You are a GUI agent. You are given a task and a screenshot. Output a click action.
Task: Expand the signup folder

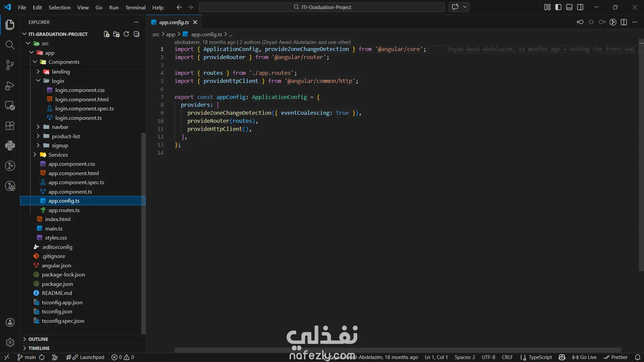[x=38, y=145]
